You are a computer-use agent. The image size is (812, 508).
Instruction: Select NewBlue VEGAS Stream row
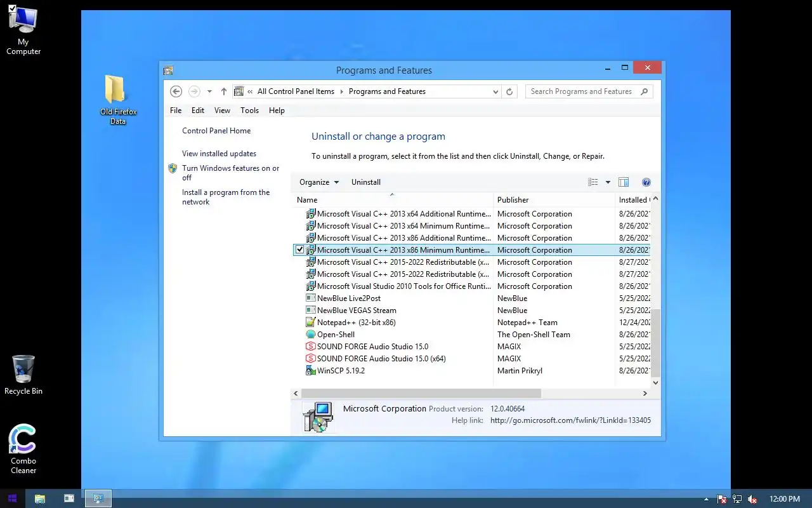[471, 311]
